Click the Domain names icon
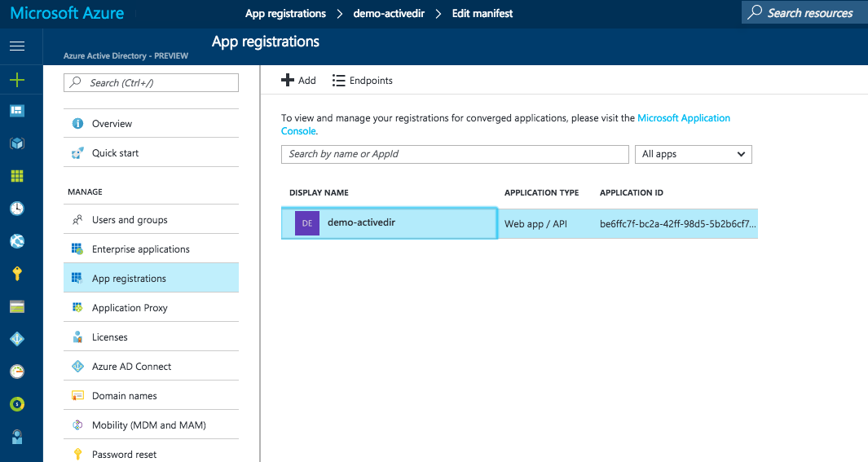This screenshot has width=868, height=462. coord(78,396)
